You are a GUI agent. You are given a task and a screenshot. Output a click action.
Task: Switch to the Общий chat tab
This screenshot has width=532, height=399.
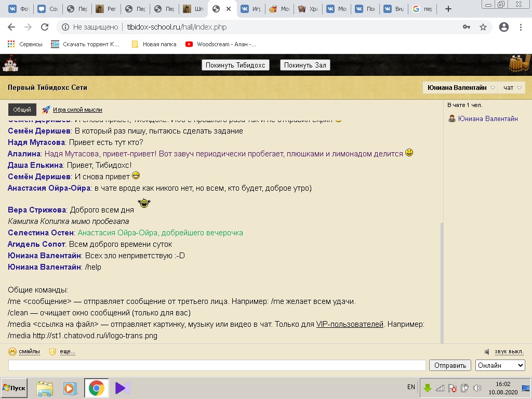point(22,110)
